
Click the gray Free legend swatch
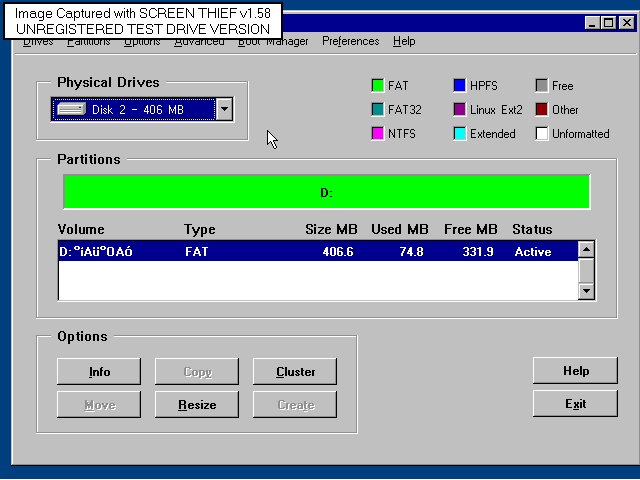point(542,85)
